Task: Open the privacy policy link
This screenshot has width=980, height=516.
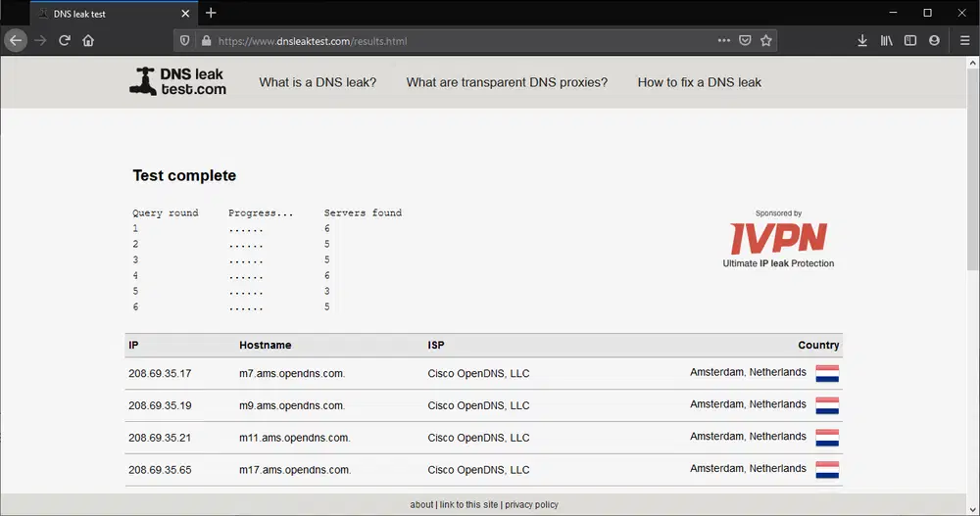Action: coord(531,505)
